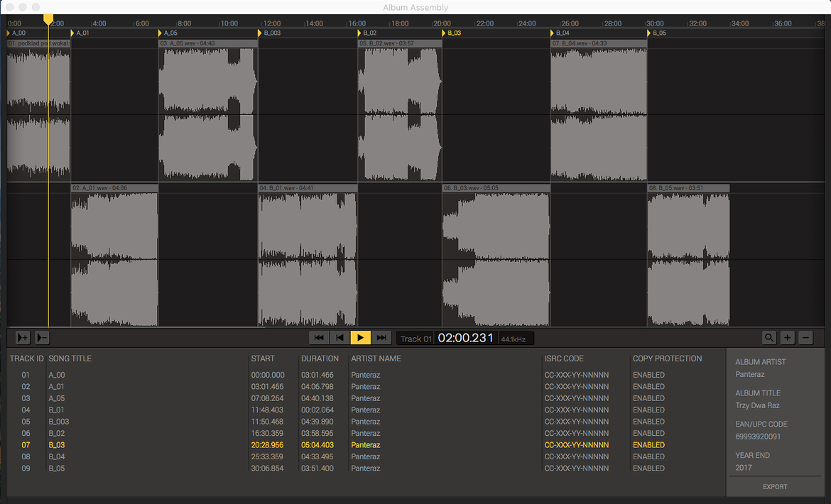This screenshot has width=831, height=504.
Task: Click the ISRC CODE column header
Action: coord(564,358)
